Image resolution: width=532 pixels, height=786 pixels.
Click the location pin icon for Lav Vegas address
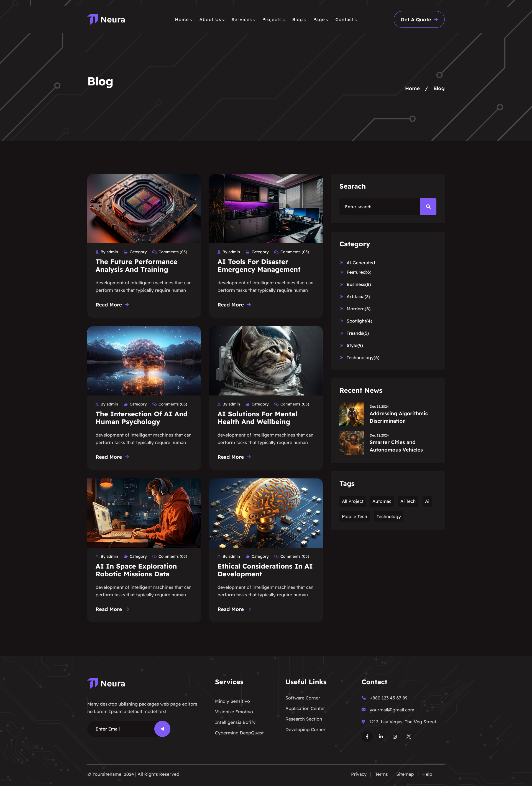pos(364,722)
